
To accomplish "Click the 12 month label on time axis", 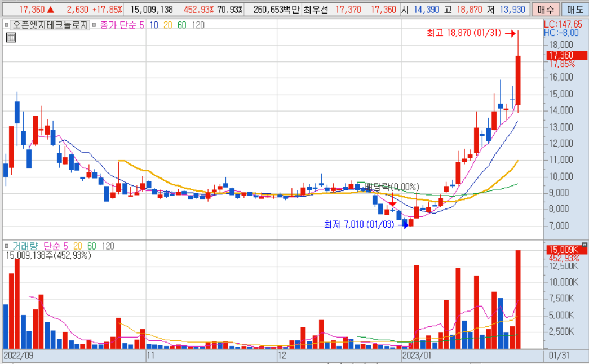I will tap(282, 356).
